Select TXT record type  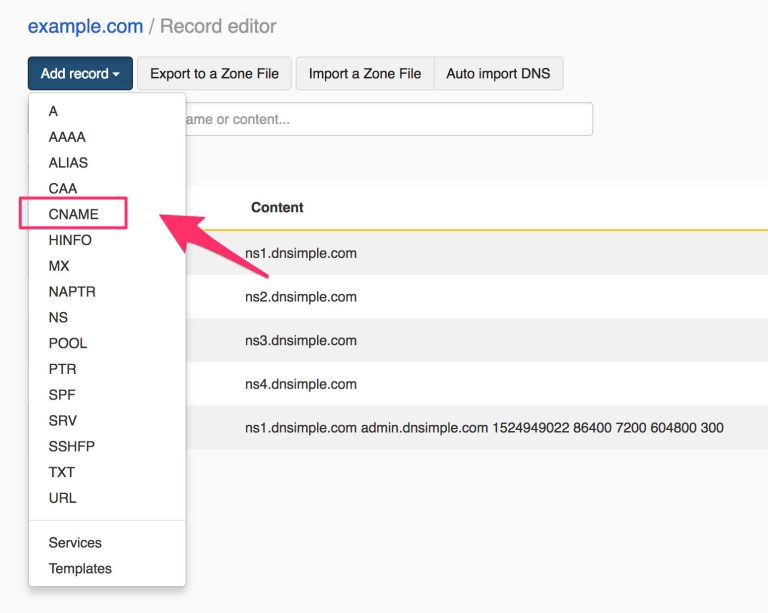click(62, 472)
